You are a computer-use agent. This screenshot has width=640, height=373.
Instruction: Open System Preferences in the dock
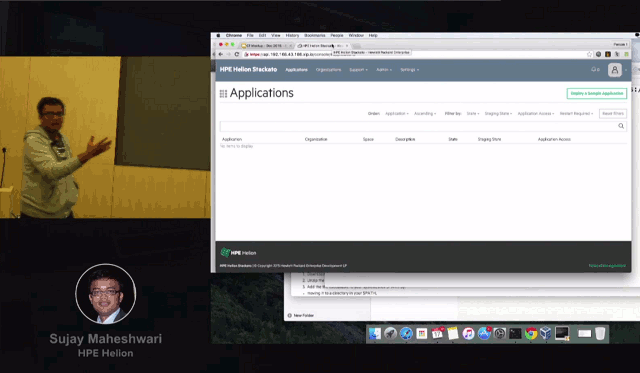(500, 333)
